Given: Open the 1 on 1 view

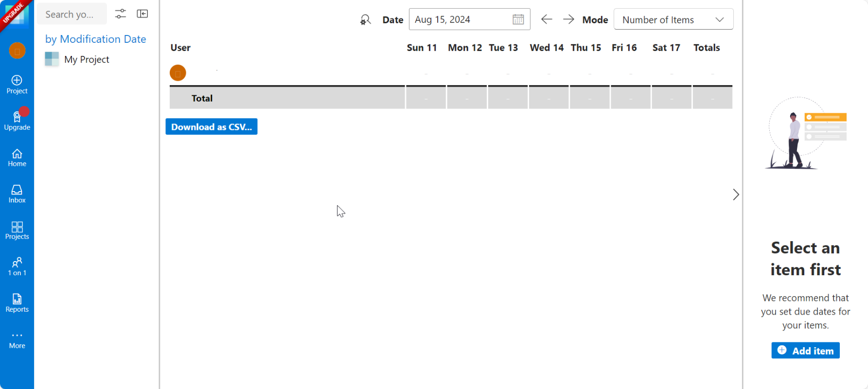Looking at the screenshot, I should [17, 267].
